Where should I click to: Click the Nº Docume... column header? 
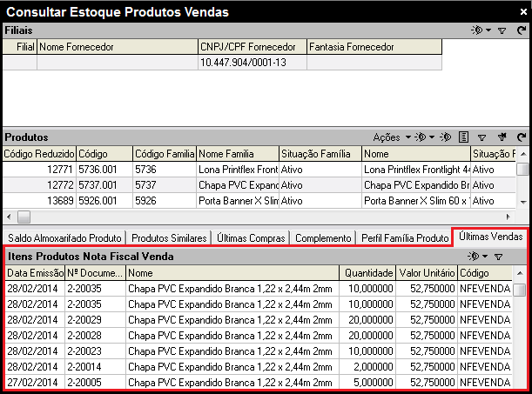[x=95, y=273]
